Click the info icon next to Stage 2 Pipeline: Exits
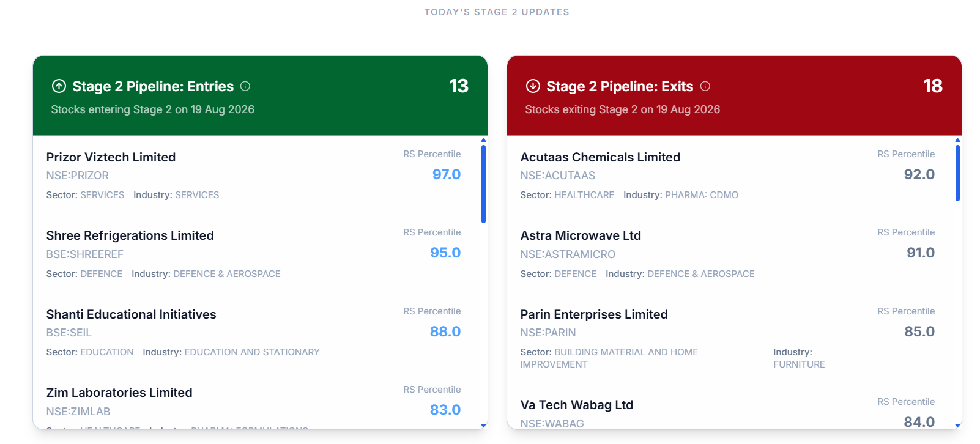Screen dimensions: 980x444 (x=705, y=86)
